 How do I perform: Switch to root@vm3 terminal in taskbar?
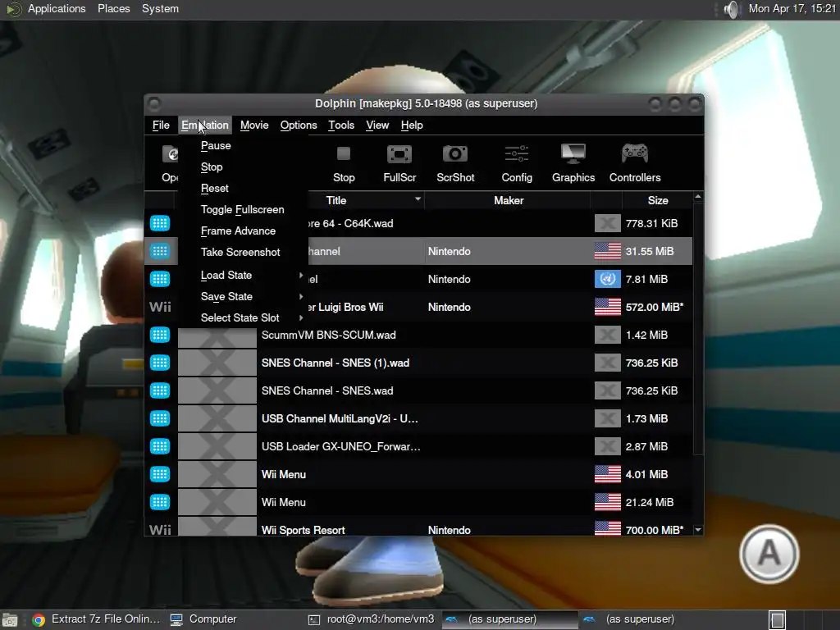(x=372, y=620)
